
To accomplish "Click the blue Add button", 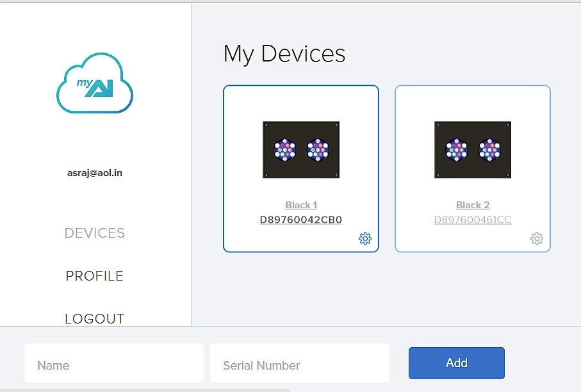I will pyautogui.click(x=457, y=363).
